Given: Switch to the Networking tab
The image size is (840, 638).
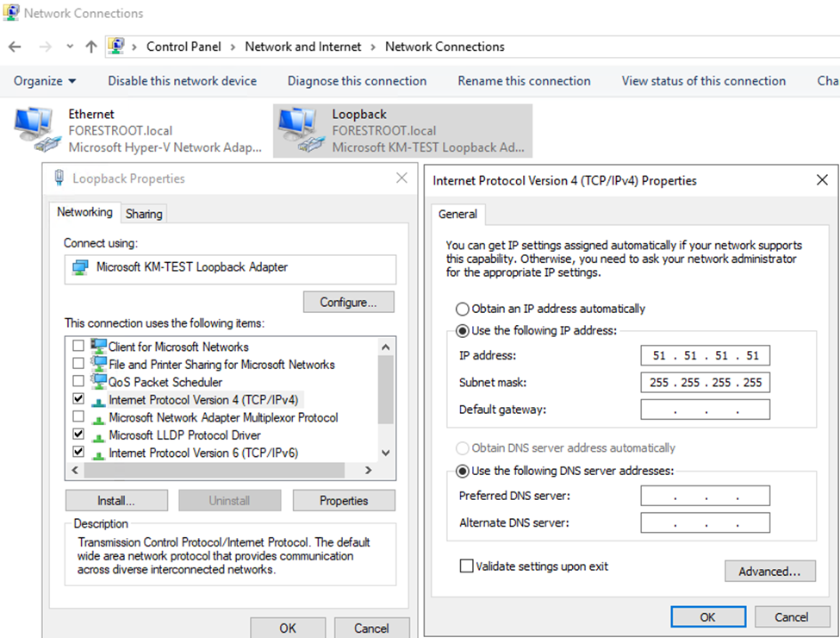Looking at the screenshot, I should click(x=84, y=212).
